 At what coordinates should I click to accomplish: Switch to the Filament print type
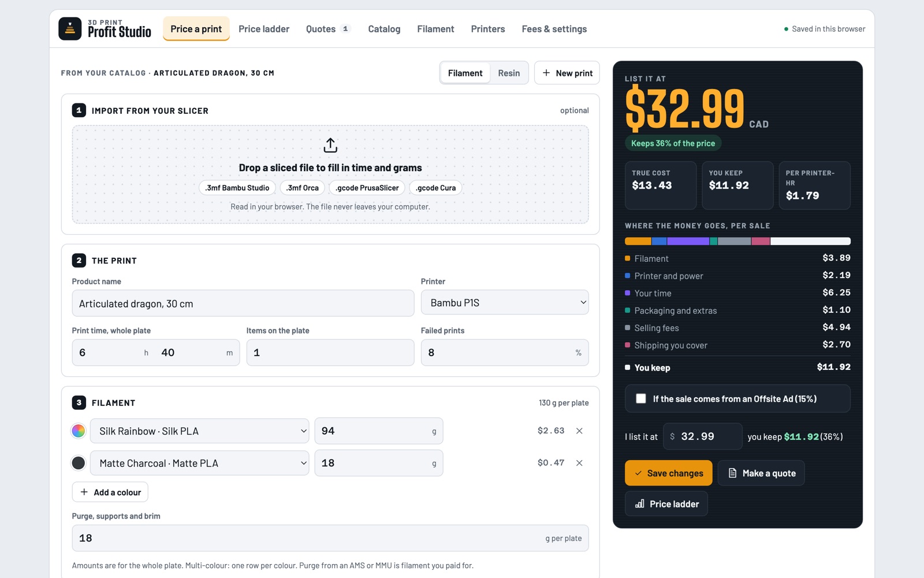coord(465,73)
